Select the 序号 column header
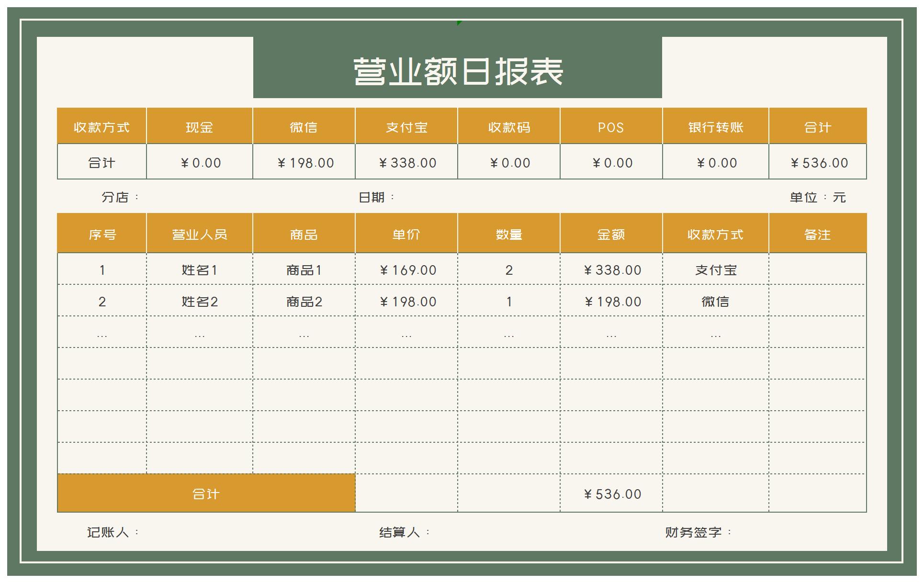Screen dimensions: 924x583 click(x=102, y=234)
